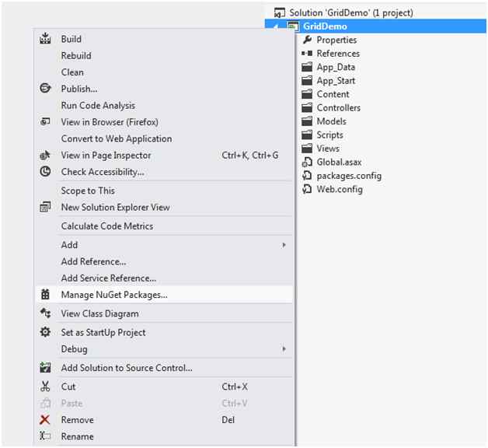Select the Global.asax file
Screen dimensions: 488x448
click(338, 162)
